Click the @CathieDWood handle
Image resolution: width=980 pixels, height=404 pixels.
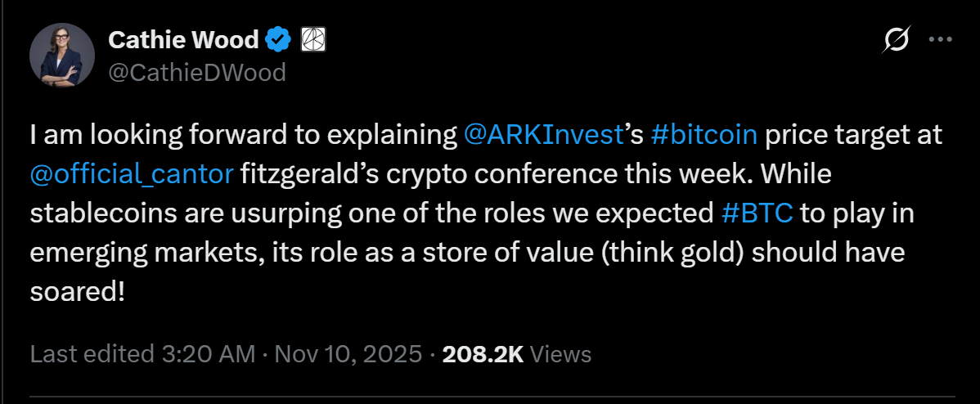196,73
